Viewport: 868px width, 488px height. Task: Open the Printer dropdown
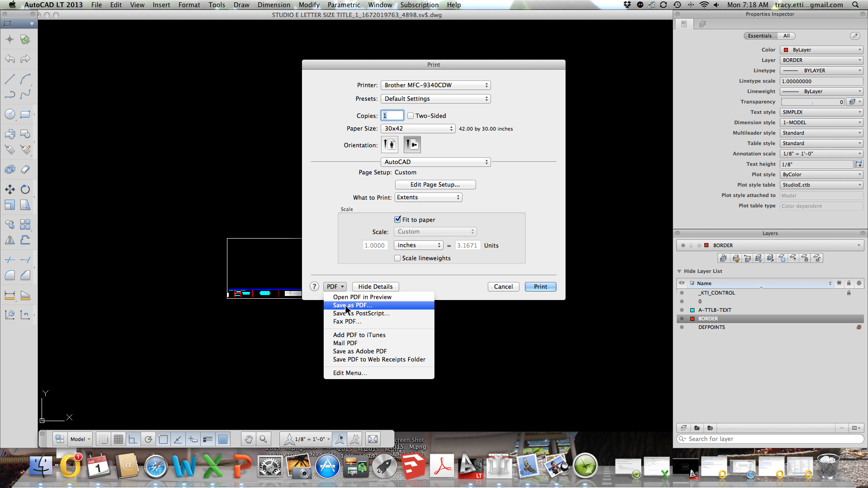436,85
